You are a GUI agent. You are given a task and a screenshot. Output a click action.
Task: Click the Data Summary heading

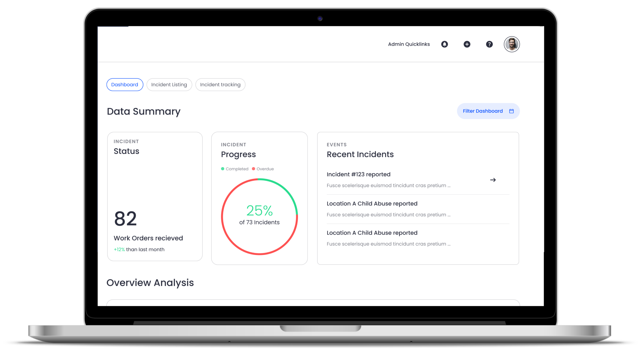tap(144, 111)
